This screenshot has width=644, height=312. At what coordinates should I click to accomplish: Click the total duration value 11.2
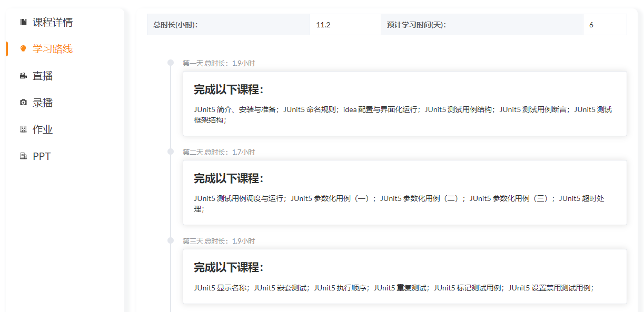(x=323, y=25)
